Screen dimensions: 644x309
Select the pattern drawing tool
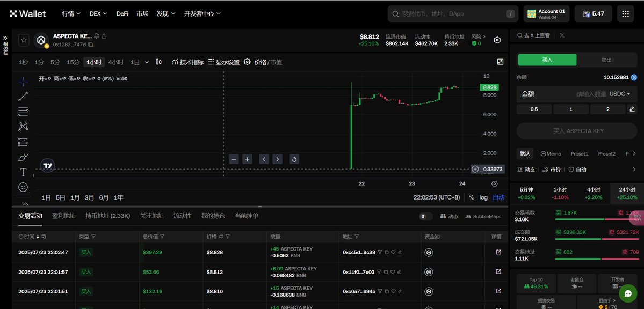(x=24, y=127)
